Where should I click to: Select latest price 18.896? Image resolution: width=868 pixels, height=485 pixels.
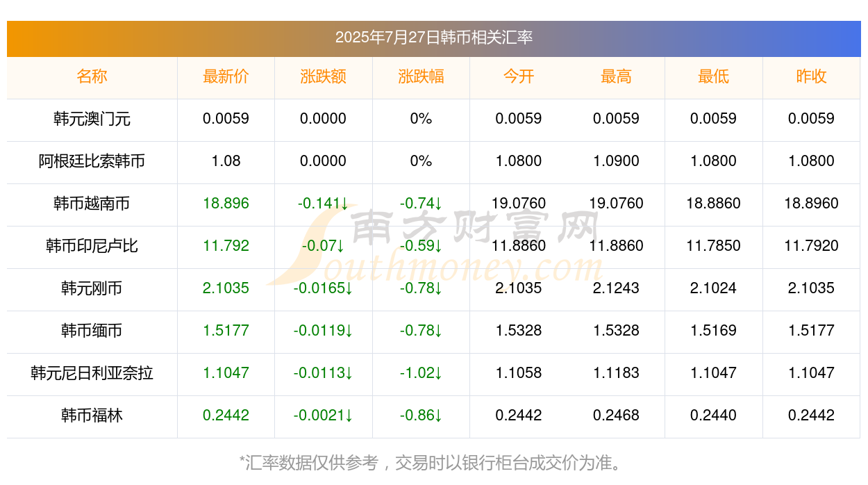pos(226,204)
